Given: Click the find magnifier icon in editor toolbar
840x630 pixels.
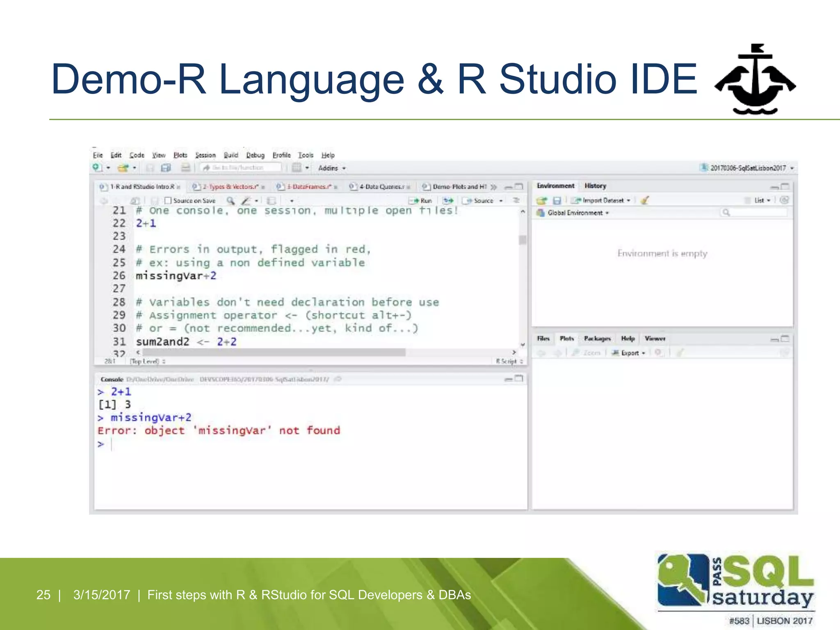Looking at the screenshot, I should coord(231,201).
